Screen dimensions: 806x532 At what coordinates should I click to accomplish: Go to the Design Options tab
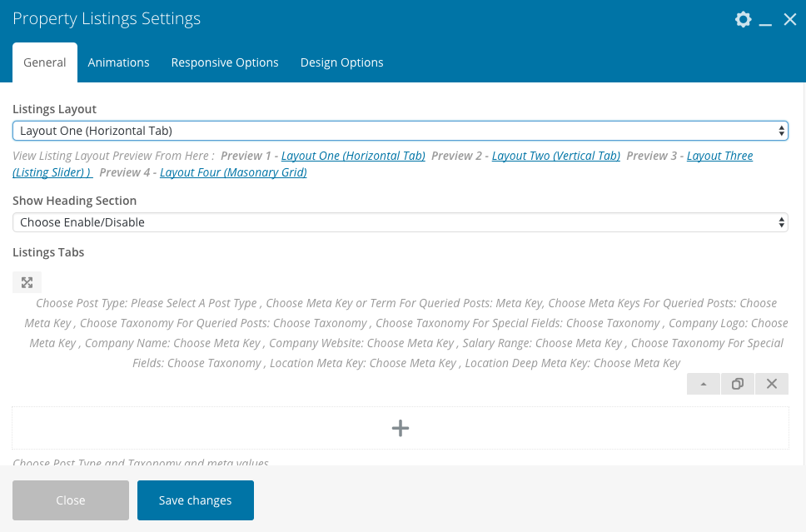tap(341, 62)
